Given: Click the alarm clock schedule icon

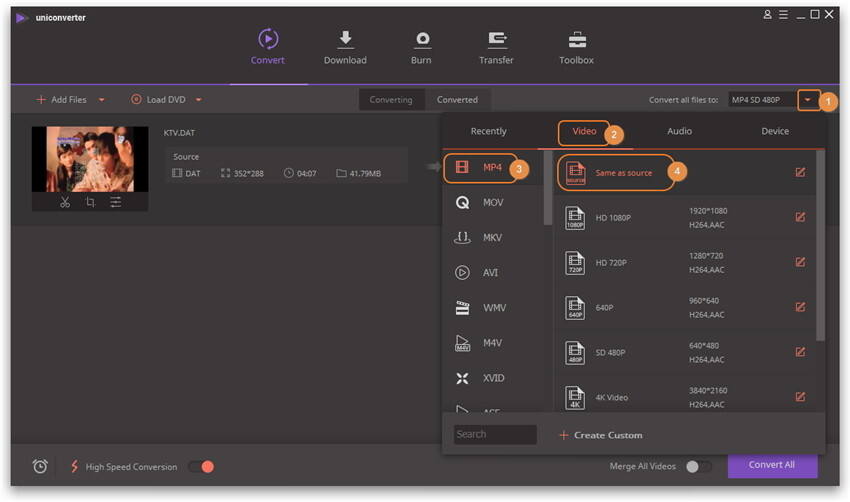Looking at the screenshot, I should tap(40, 466).
